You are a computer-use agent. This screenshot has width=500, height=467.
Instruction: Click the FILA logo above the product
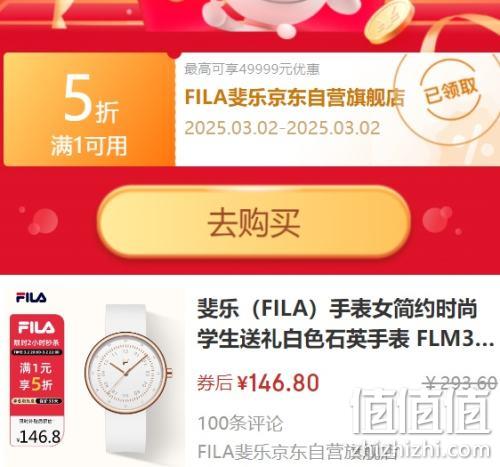click(31, 297)
